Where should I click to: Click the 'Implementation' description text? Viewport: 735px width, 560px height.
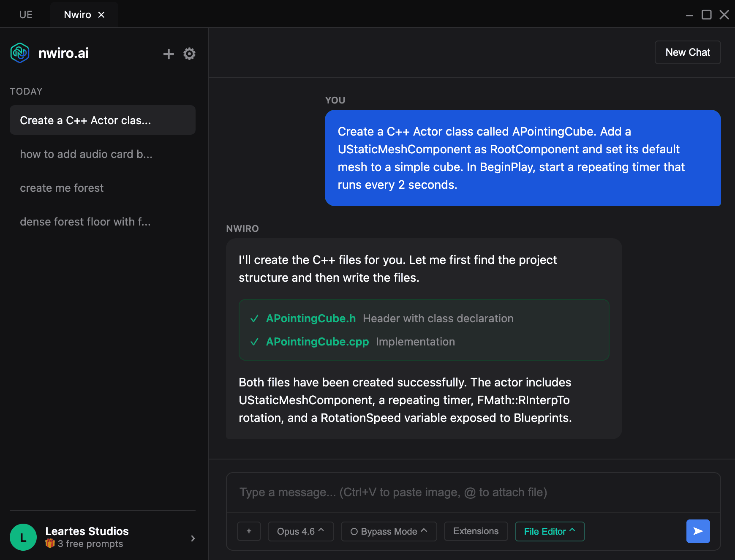[415, 342]
